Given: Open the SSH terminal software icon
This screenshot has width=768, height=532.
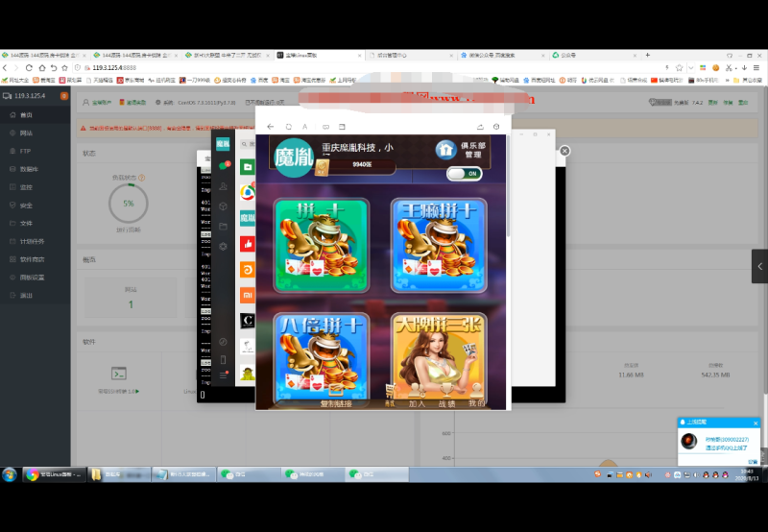Looking at the screenshot, I should coord(118,374).
